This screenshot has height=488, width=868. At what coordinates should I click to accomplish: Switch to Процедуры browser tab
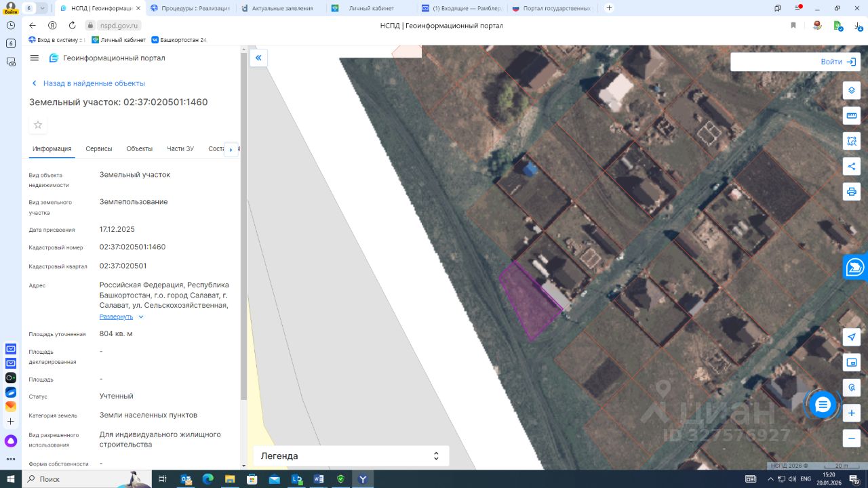pyautogui.click(x=190, y=8)
